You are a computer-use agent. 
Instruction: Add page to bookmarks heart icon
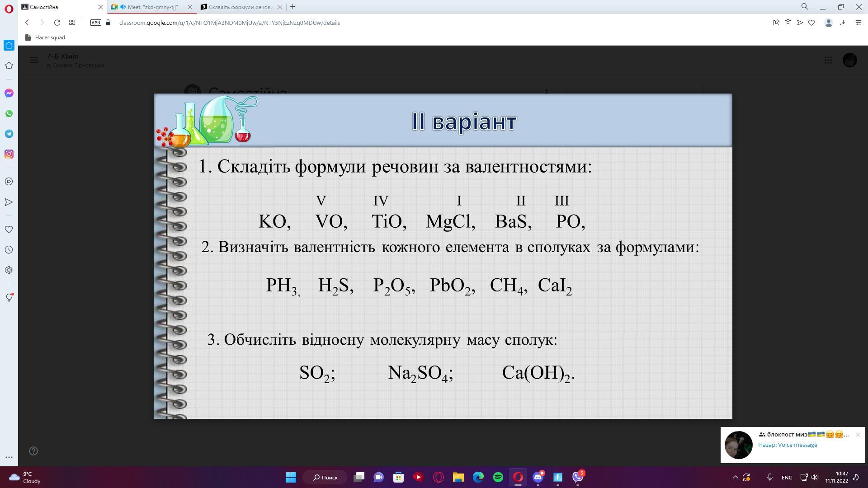click(x=811, y=23)
